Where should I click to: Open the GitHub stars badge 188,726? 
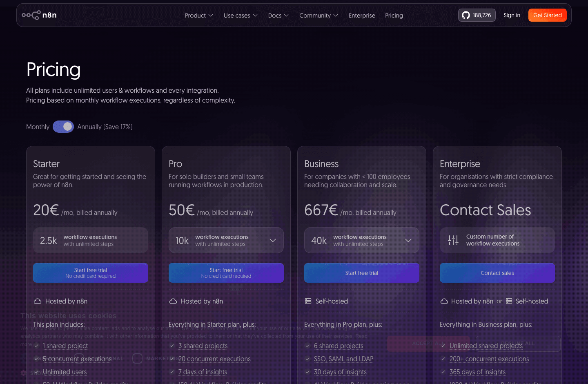click(x=477, y=15)
